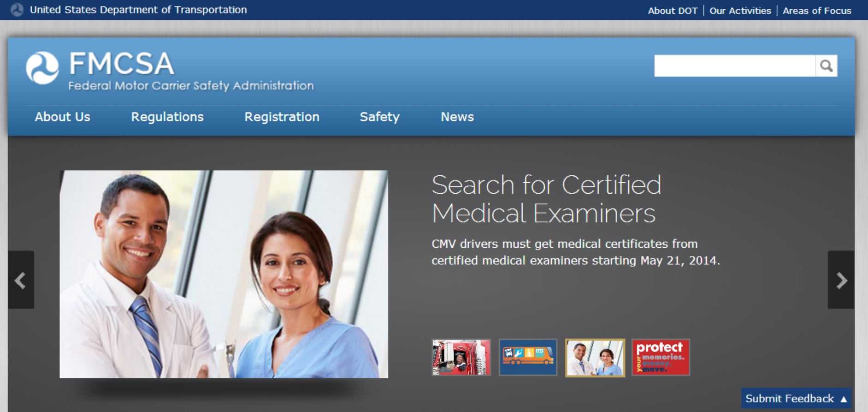Click the FMCSA logo emblem
868x412 pixels.
point(42,68)
